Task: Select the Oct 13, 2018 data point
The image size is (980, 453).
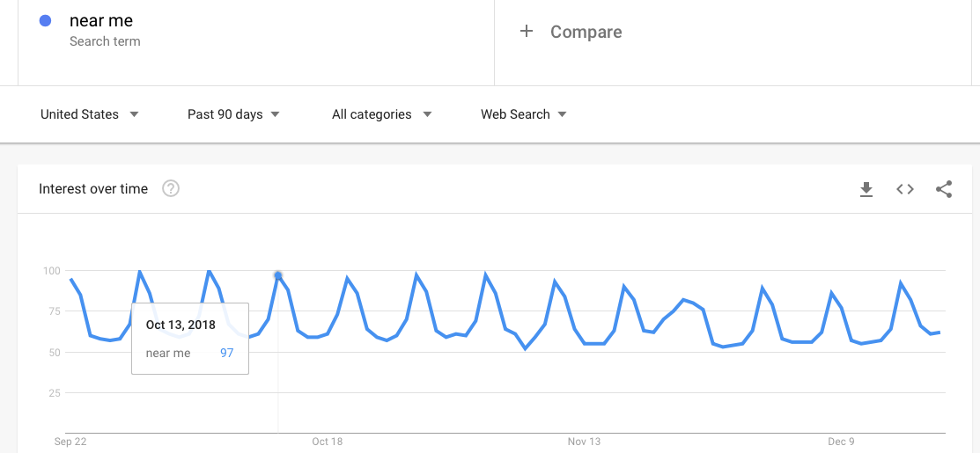Action: click(278, 275)
